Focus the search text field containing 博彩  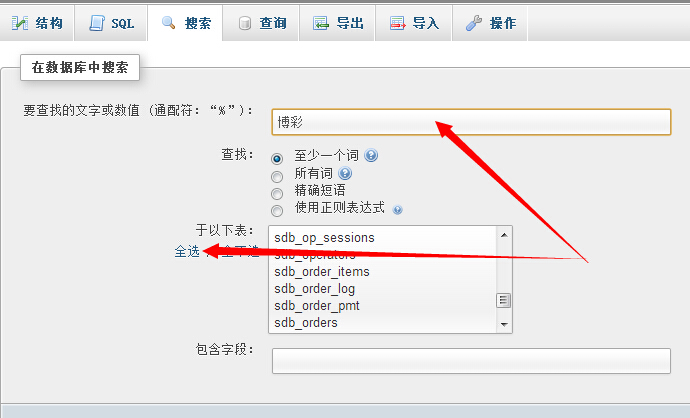click(470, 121)
